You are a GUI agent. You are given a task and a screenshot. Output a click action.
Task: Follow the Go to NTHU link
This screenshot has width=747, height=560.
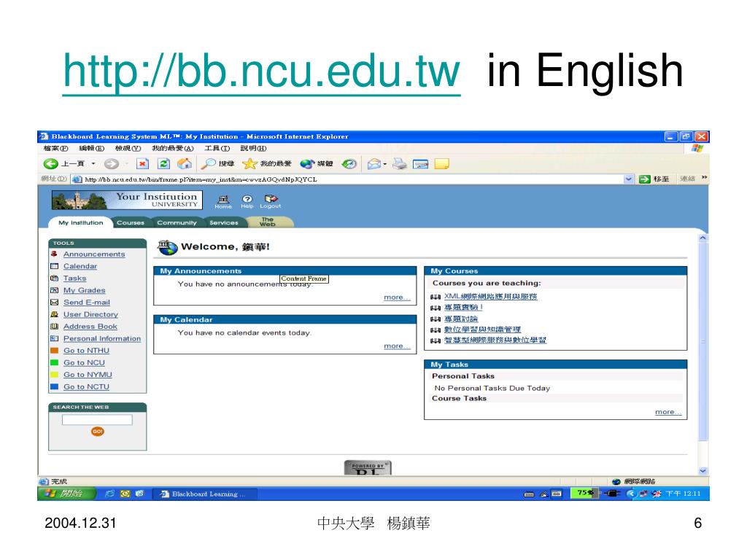click(x=86, y=351)
